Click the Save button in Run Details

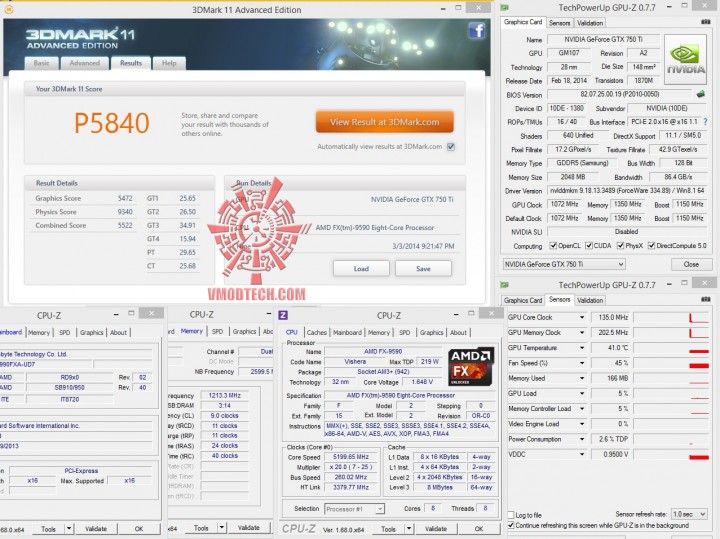pos(423,269)
